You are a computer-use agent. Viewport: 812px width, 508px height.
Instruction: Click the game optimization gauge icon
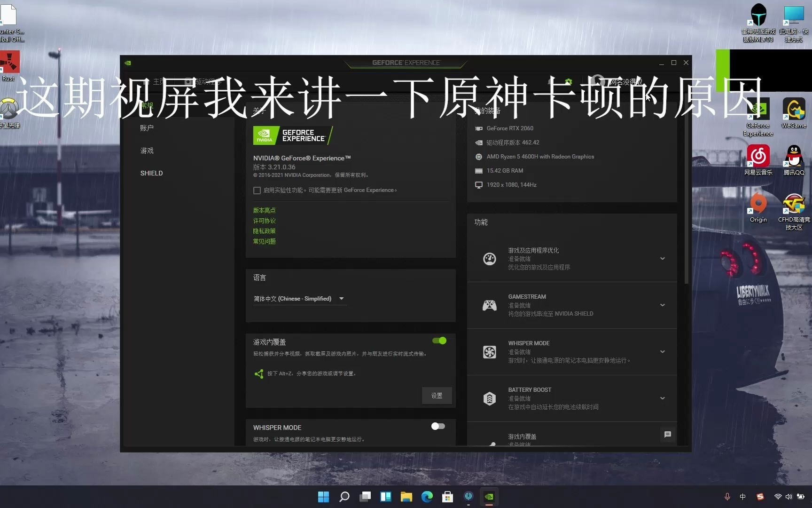(x=490, y=259)
